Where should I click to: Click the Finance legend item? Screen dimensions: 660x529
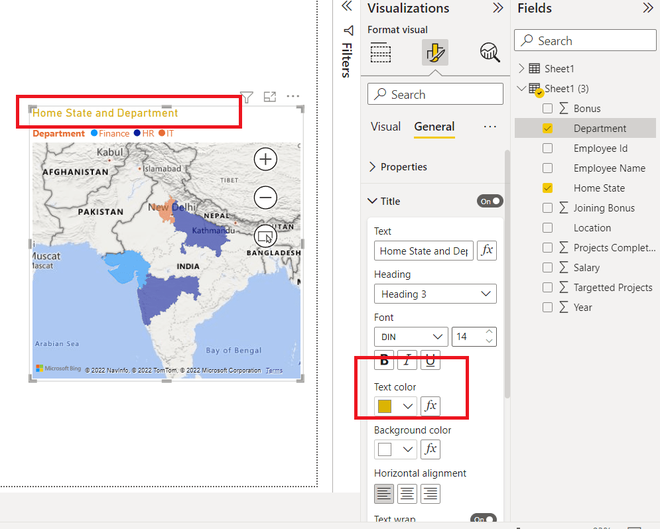110,133
